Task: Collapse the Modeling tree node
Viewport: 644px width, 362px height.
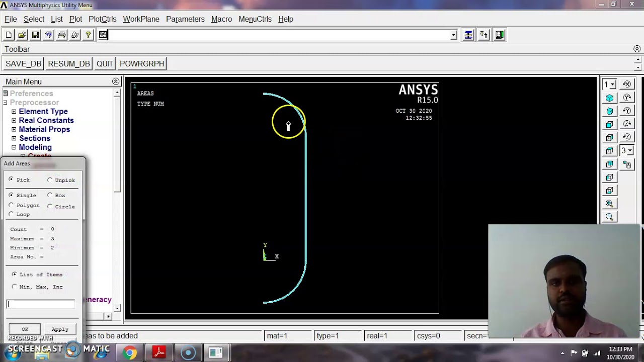Action: coord(14,147)
